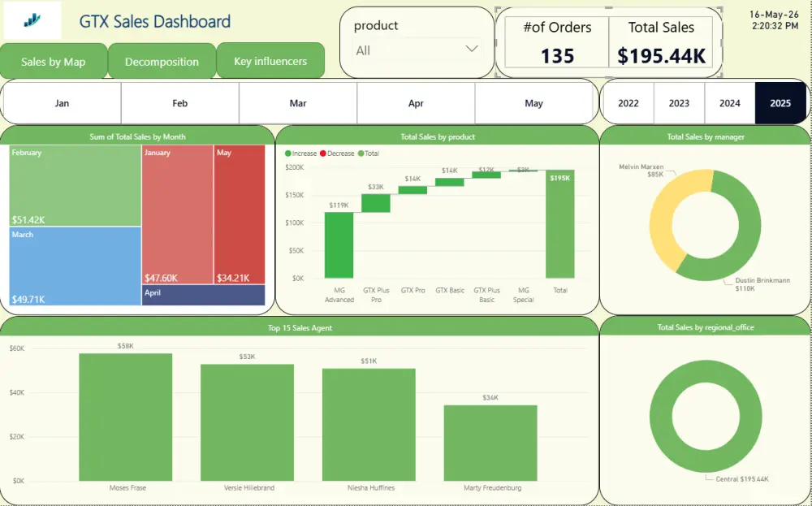
Task: Click the April treemap tile
Action: 204,295
